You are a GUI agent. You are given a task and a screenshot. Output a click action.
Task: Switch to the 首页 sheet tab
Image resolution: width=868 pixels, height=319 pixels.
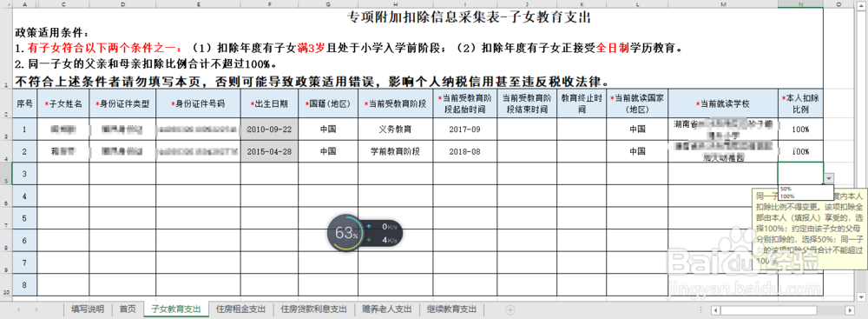[x=128, y=309]
